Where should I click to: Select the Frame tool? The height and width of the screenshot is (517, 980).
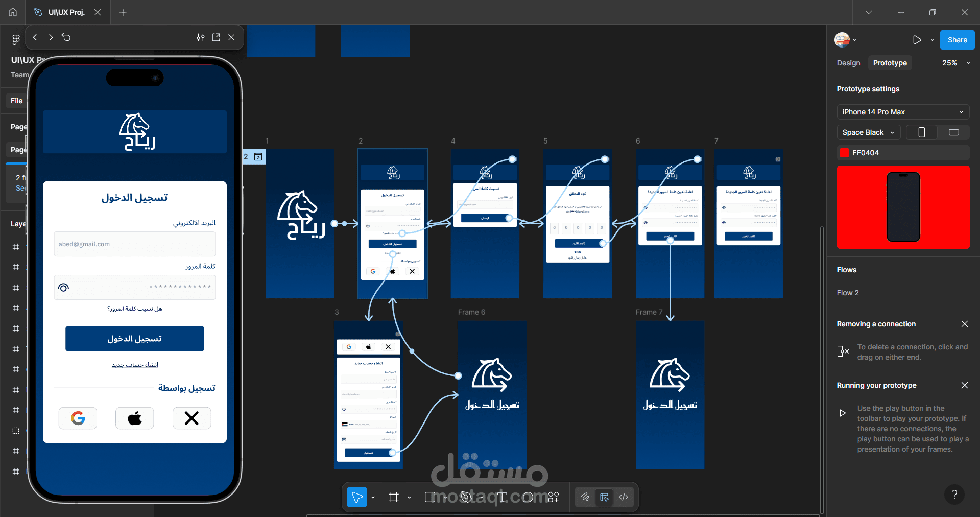(x=394, y=497)
